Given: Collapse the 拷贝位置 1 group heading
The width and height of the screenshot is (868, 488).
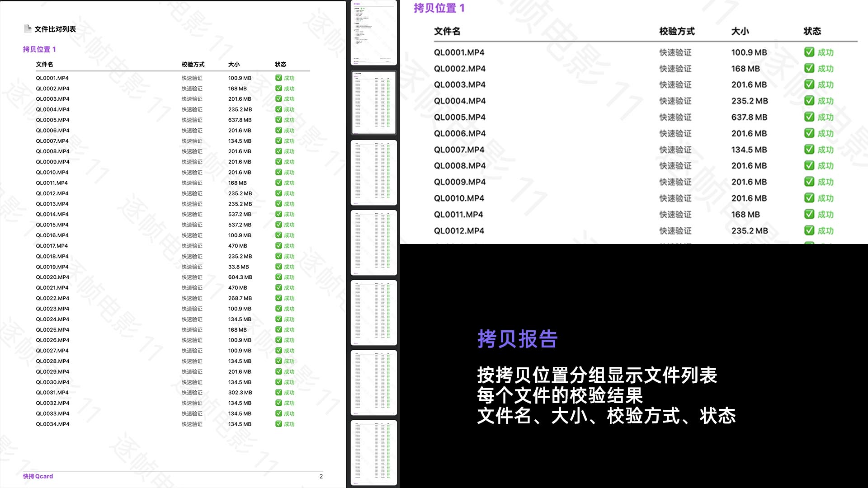Looking at the screenshot, I should click(39, 49).
